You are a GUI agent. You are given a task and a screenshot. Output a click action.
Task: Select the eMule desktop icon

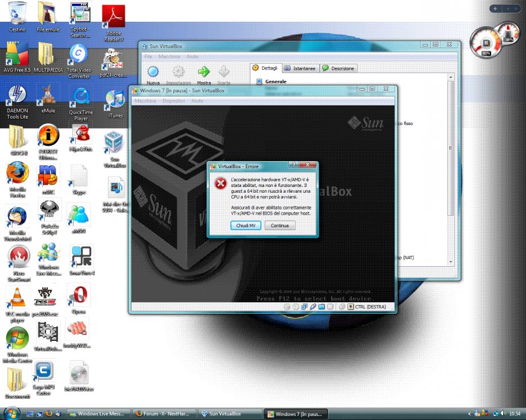coord(48,98)
